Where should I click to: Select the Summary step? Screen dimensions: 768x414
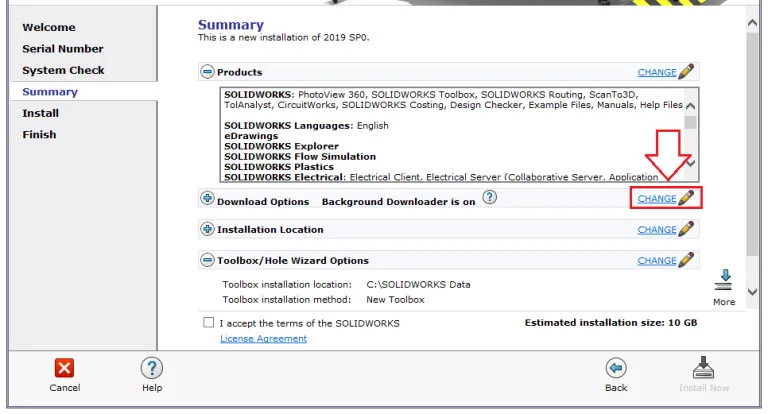(50, 92)
